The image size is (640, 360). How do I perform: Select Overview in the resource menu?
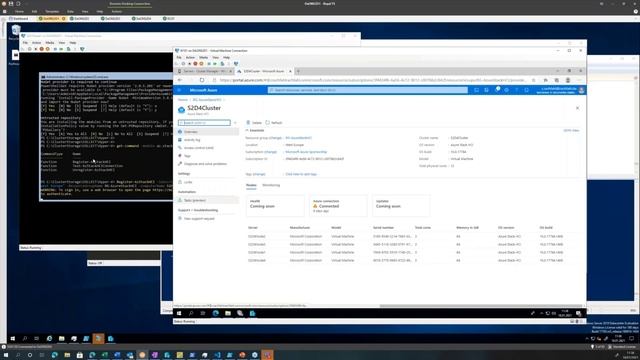[x=208, y=132]
